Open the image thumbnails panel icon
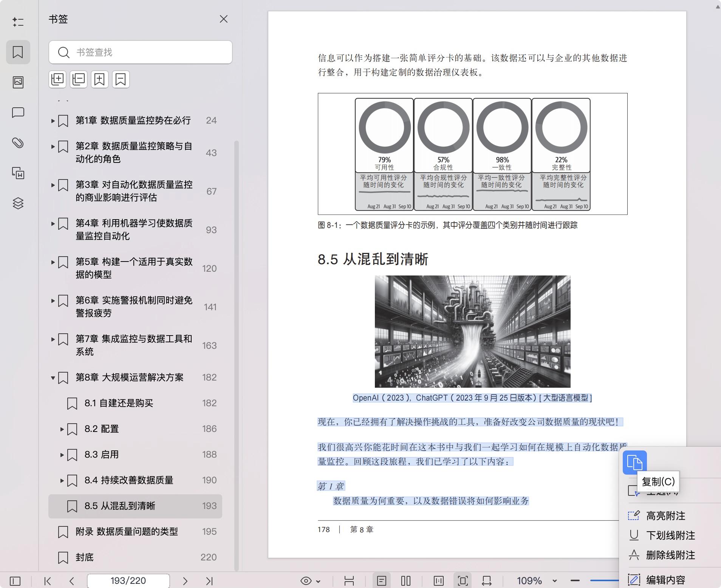This screenshot has width=721, height=588. (18, 82)
